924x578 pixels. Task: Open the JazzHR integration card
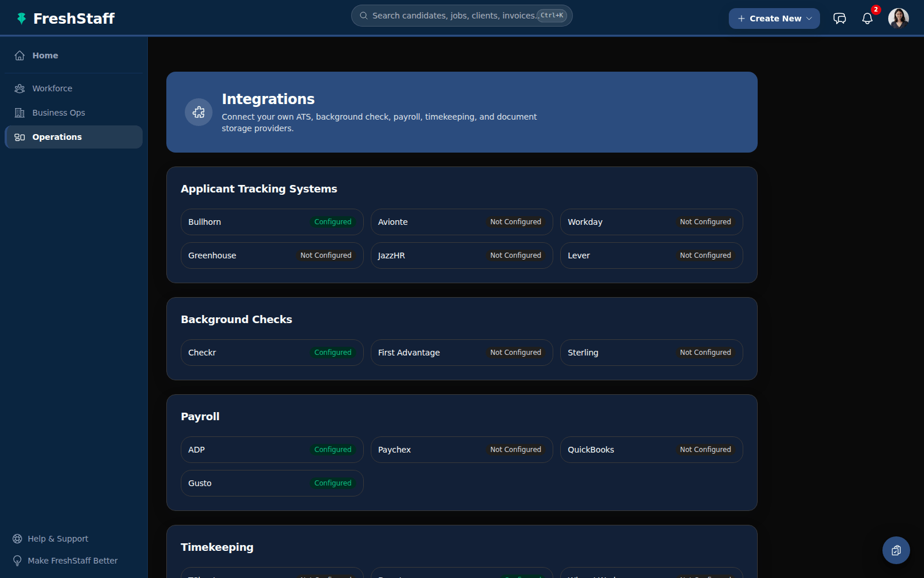(462, 255)
